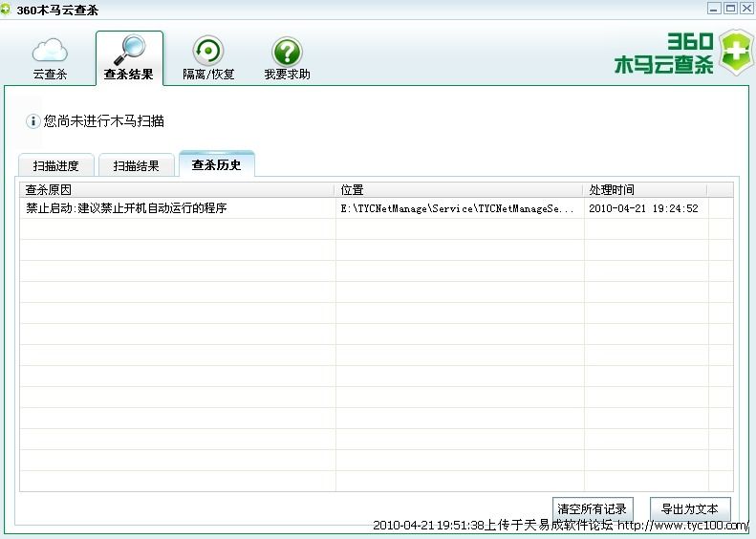Sort by the 位置 column header
The image size is (756, 539).
[459, 190]
